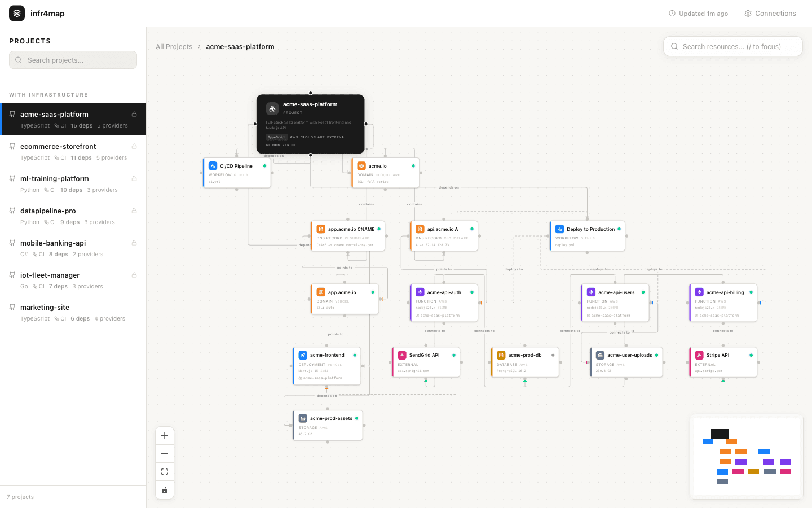Click the 'api.acme.io A' node title
The height and width of the screenshot is (508, 812).
pos(443,229)
